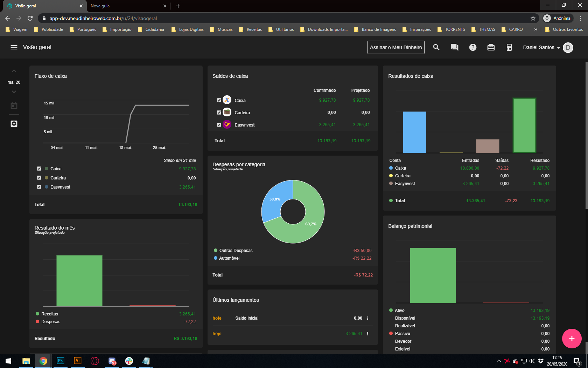Click Assinar o Meu Dinheiro button
The height and width of the screenshot is (368, 588).
396,47
